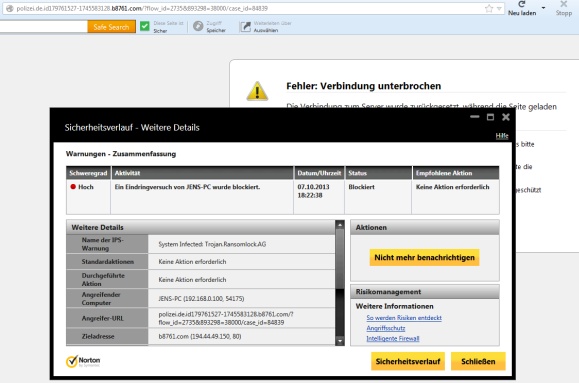The image size is (579, 383).
Task: Click the Empfohlene Aktion column header
Action: (456, 173)
